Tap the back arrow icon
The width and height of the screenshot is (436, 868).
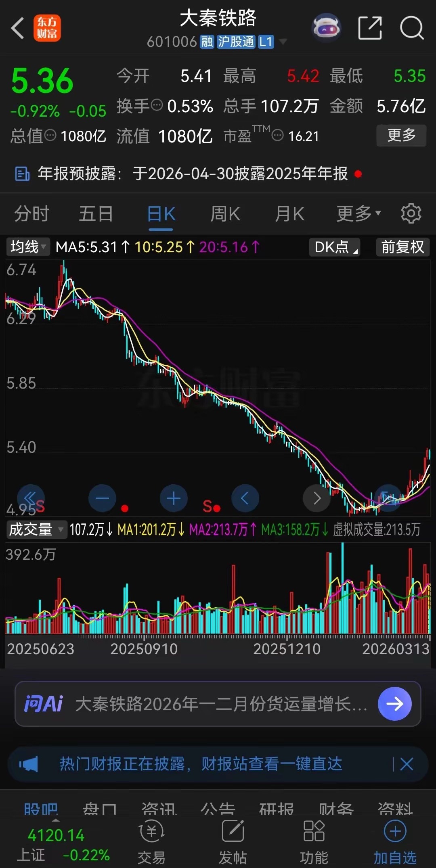pos(17,28)
